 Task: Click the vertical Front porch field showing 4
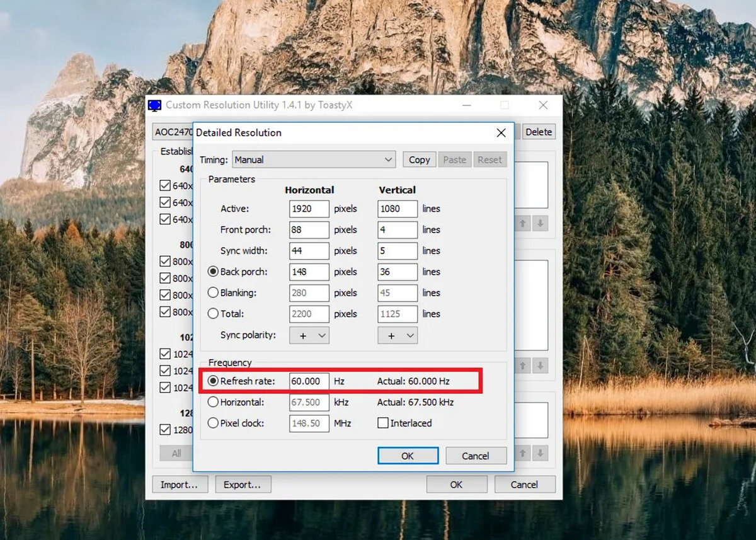(x=398, y=229)
